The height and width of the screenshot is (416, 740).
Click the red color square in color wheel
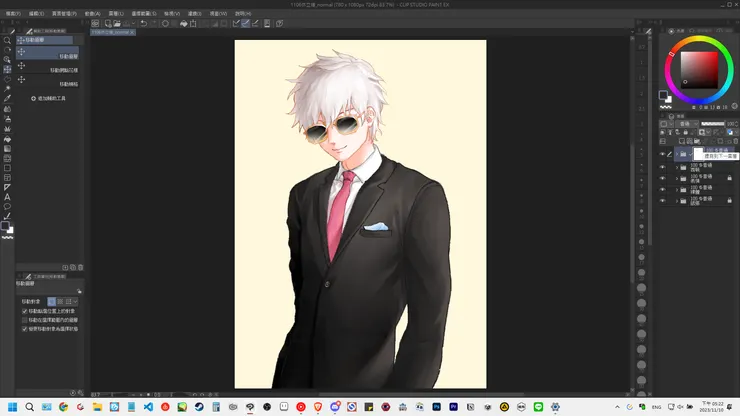pos(699,70)
